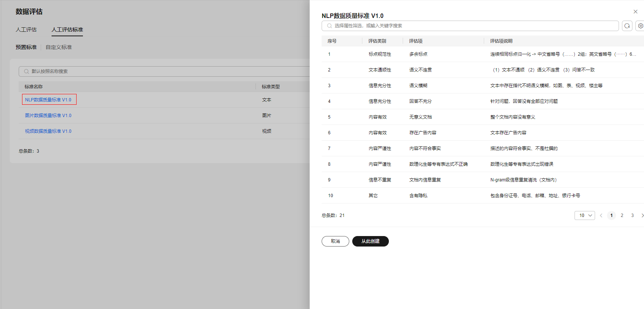
Task: Switch to the 人工评估 tab
Action: tap(26, 30)
